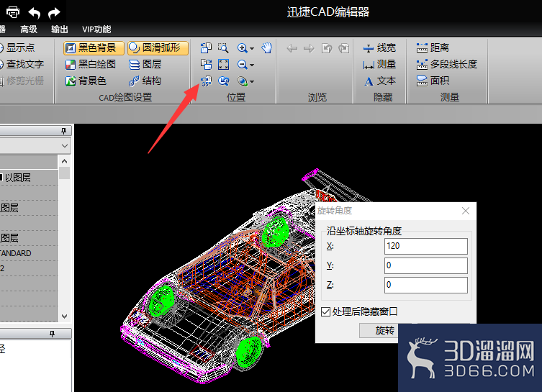Screen dimensions: 542x392
Task: Click rotate counterclockwise icon in 位置 group
Action: coord(206,47)
